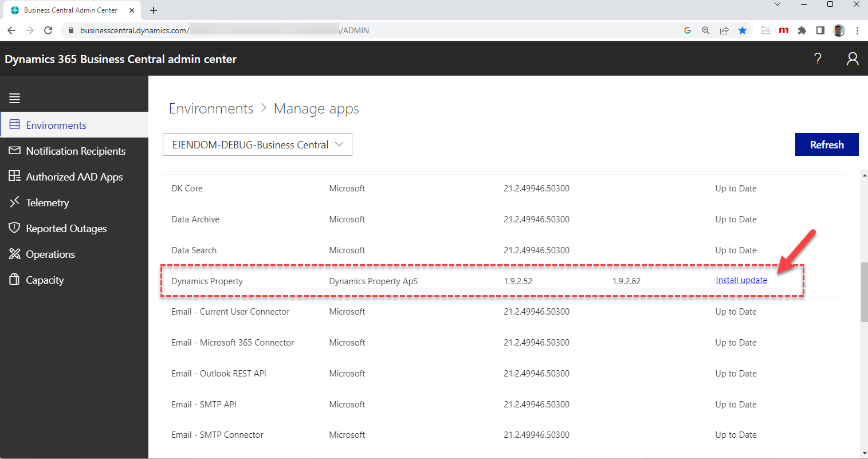Click the Google icon in address bar
The height and width of the screenshot is (459, 868).
point(688,30)
